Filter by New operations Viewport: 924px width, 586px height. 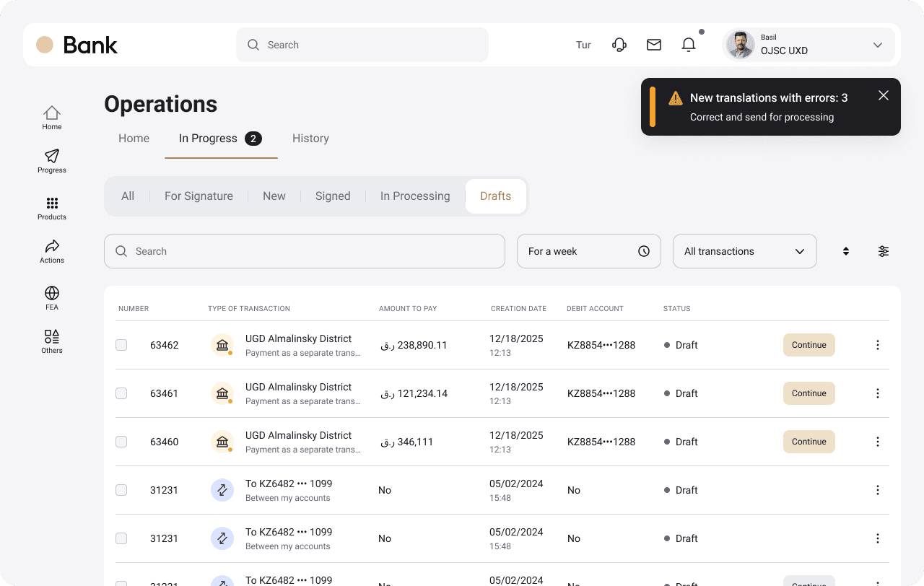coord(274,196)
